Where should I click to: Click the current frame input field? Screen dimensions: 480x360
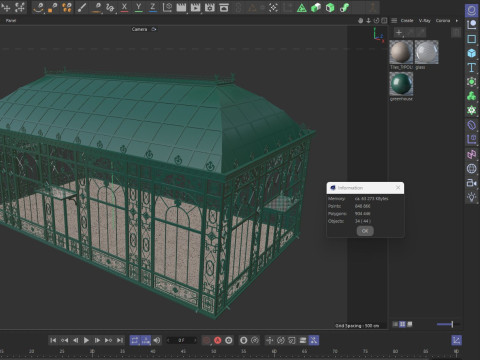(x=181, y=340)
